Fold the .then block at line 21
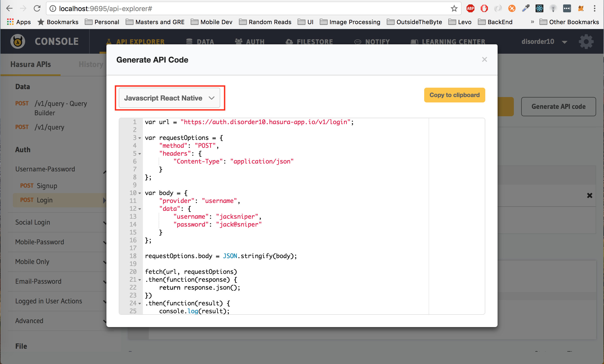 click(140, 280)
